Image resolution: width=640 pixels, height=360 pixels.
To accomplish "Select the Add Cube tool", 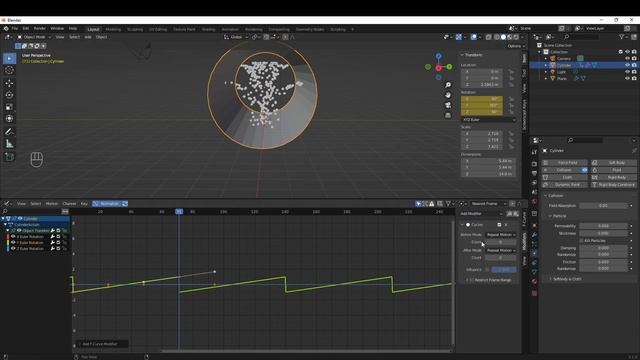I will pos(9,157).
